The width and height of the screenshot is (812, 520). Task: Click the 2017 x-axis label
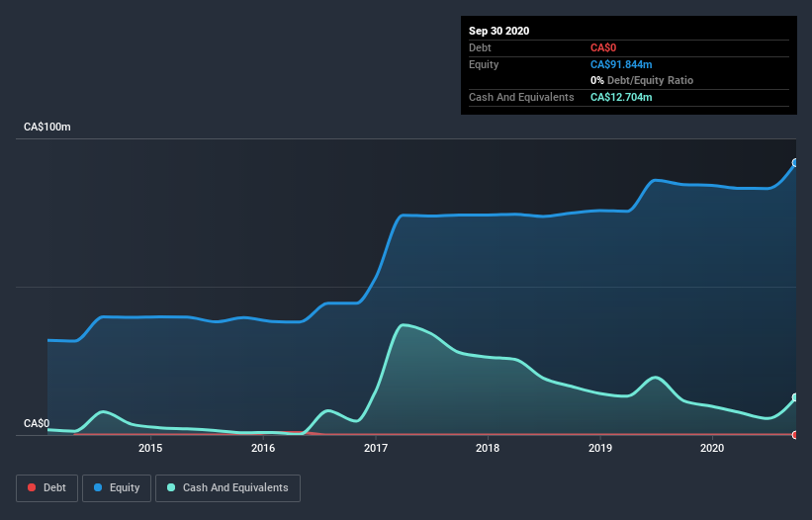tap(376, 448)
